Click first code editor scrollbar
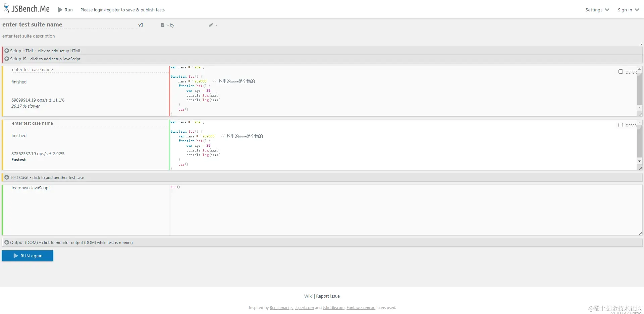 639,89
